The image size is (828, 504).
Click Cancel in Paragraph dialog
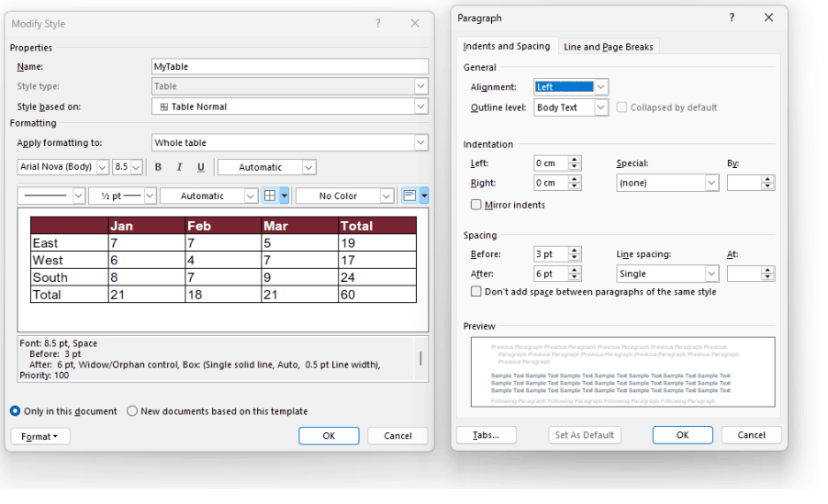752,435
